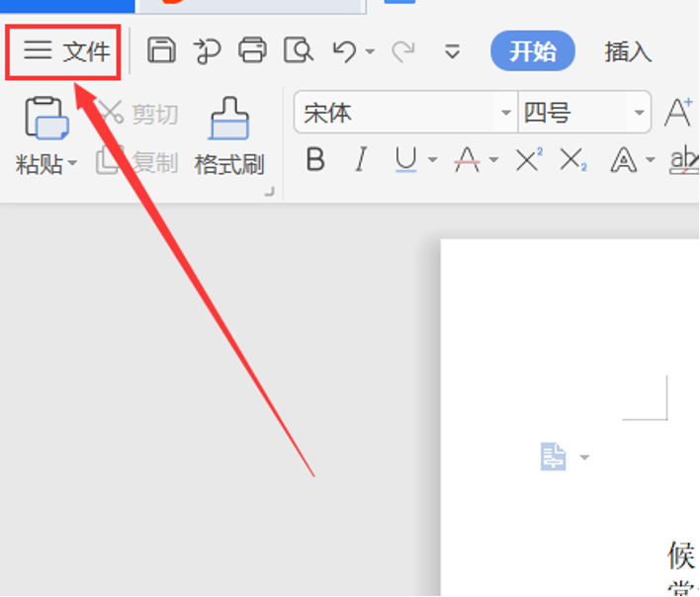Viewport: 700px width, 597px height.
Task: Click the Undo arrow
Action: pos(345,50)
